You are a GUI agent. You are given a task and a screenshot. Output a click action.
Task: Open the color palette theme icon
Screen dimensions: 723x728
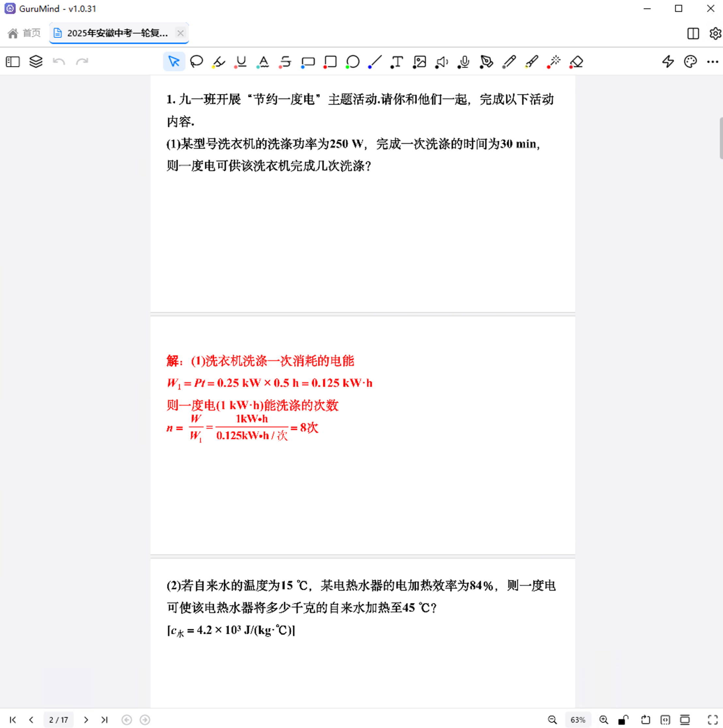(690, 61)
